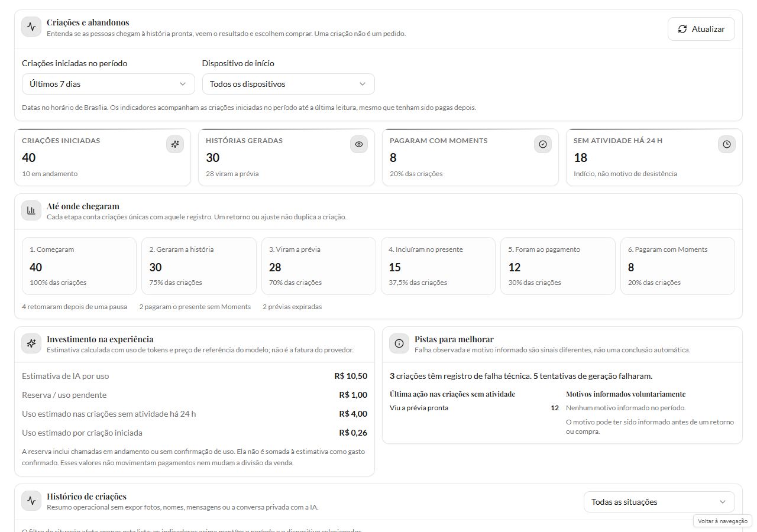Viewport: 757px width, 532px height.
Task: Click the 4 retomaram depois de uma pausa text
Action: click(75, 307)
